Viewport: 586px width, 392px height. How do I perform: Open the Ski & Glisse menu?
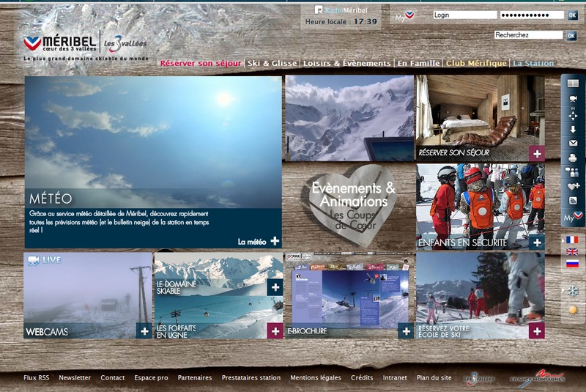point(272,63)
